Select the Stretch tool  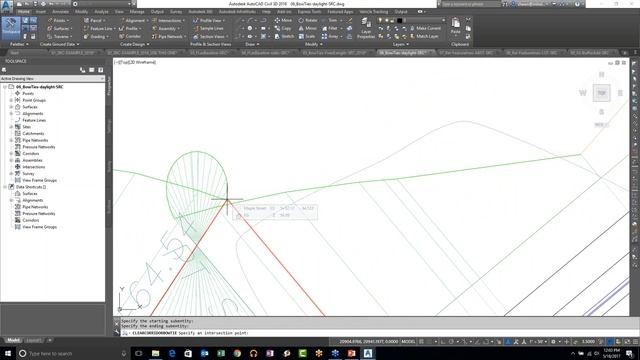284,36
